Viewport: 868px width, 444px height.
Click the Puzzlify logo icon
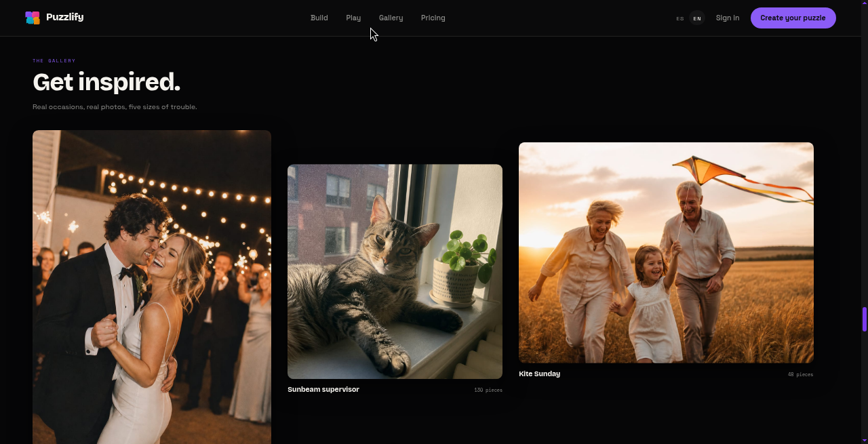click(x=33, y=18)
